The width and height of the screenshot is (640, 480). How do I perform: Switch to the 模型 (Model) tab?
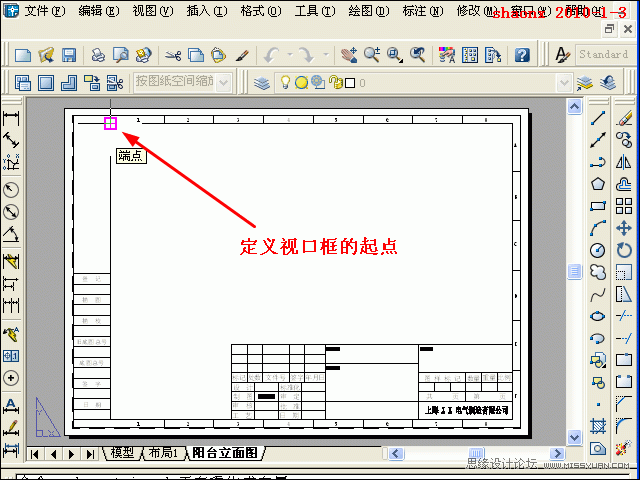pos(122,453)
